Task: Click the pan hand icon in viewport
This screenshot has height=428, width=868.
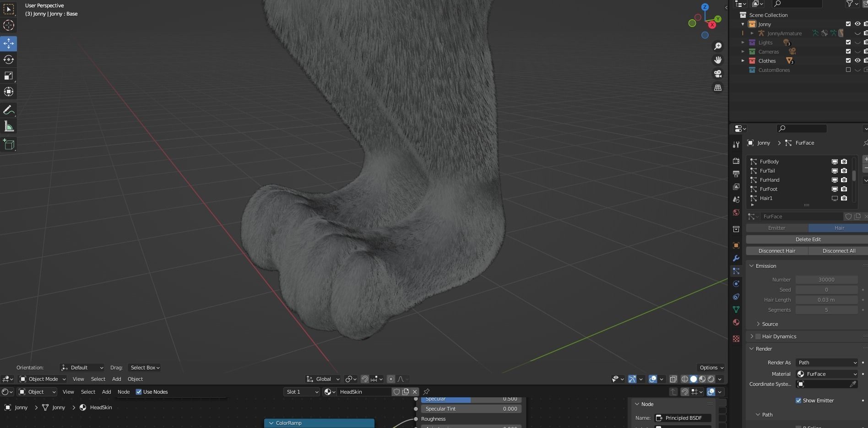Action: tap(718, 60)
